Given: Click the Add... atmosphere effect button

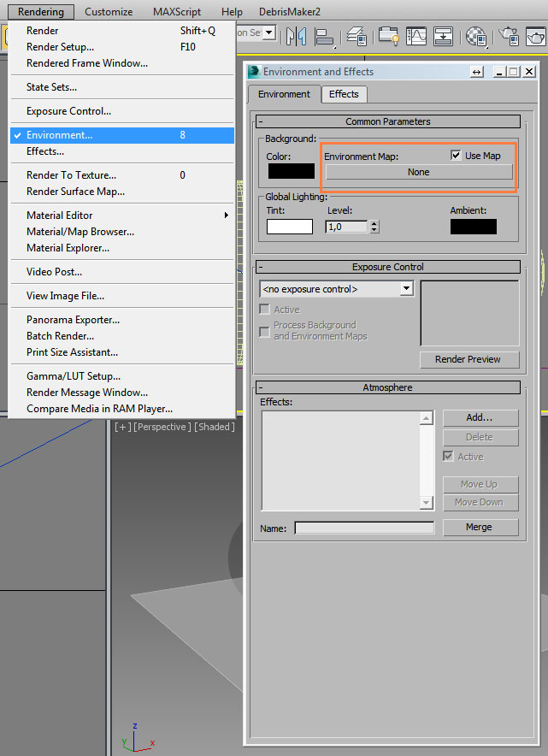Looking at the screenshot, I should click(480, 417).
